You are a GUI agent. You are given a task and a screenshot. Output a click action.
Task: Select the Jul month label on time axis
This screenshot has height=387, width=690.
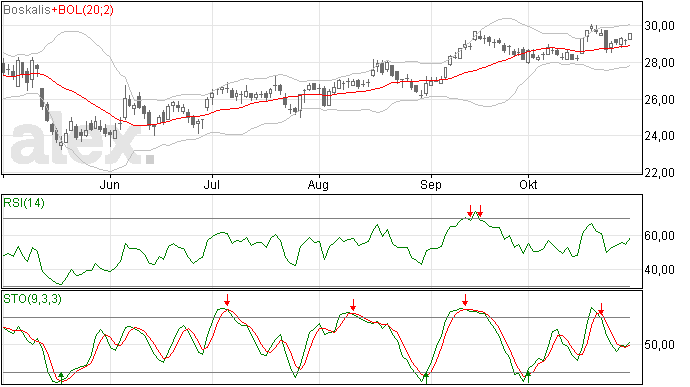[212, 185]
